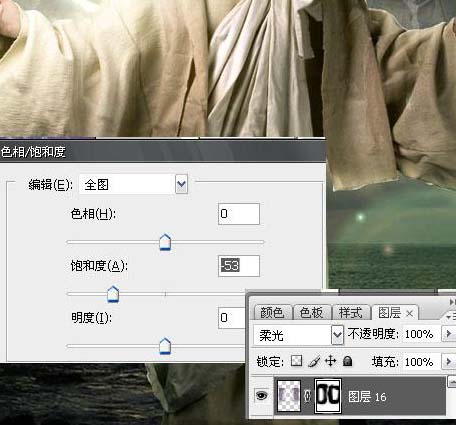Switch to the 样式 tab
Screen dimensions: 456x425
coord(350,313)
